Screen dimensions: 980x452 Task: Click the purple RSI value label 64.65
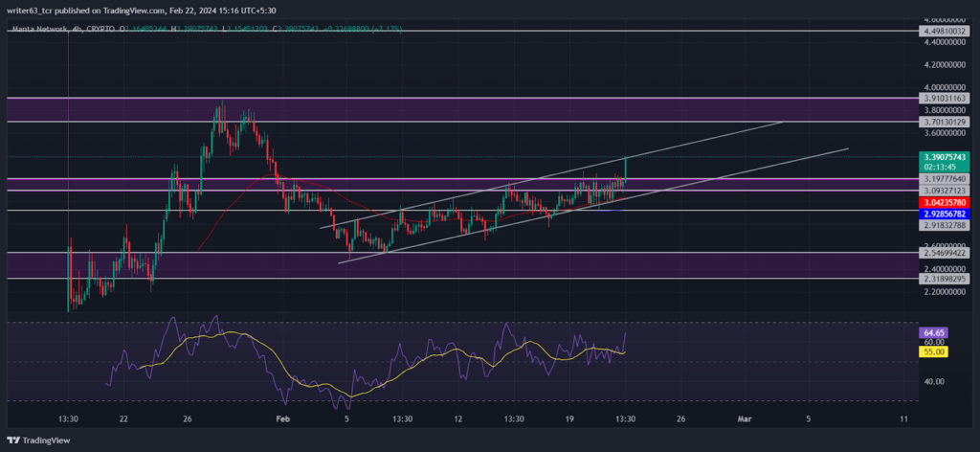[x=933, y=332]
